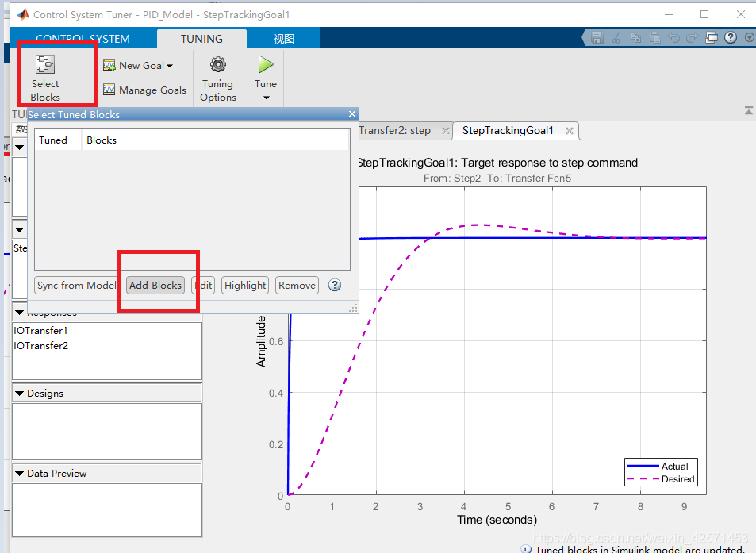
Task: Click the Paste icon in quick toolbar
Action: [654, 37]
